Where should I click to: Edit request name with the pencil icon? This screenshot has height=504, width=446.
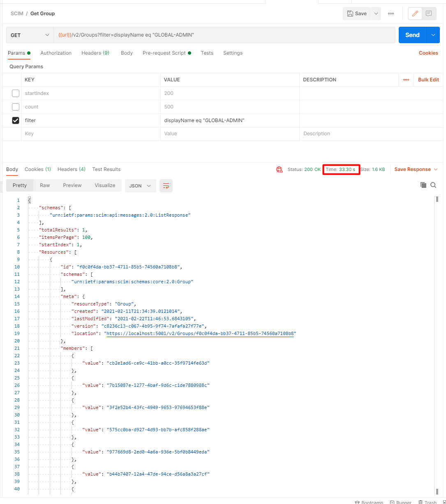point(415,13)
